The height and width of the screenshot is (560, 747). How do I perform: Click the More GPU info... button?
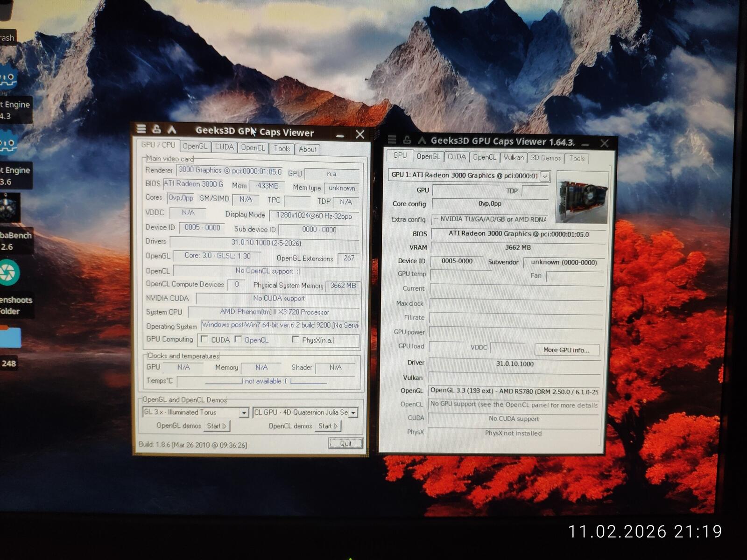coord(566,350)
